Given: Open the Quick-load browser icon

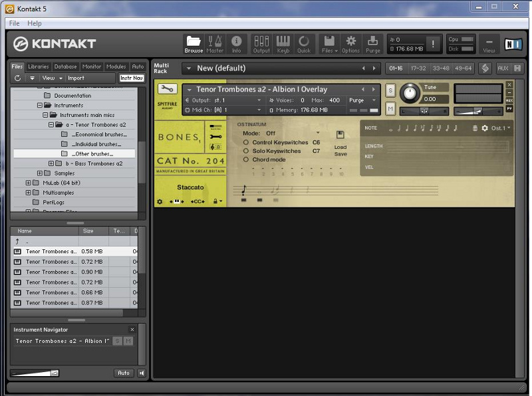Looking at the screenshot, I should (x=304, y=44).
